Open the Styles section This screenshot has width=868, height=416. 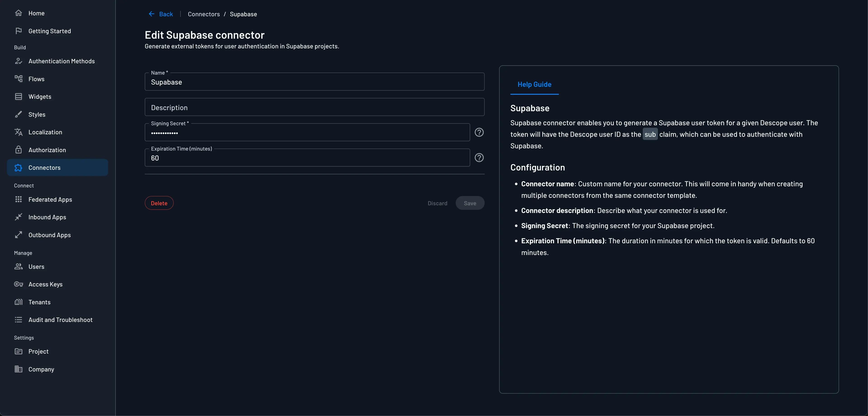point(37,114)
